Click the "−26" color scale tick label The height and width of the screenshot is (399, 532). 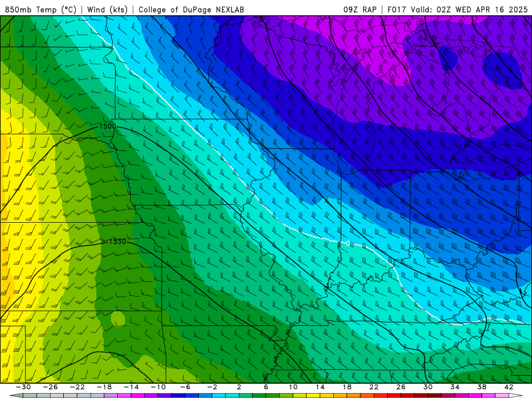(x=51, y=387)
